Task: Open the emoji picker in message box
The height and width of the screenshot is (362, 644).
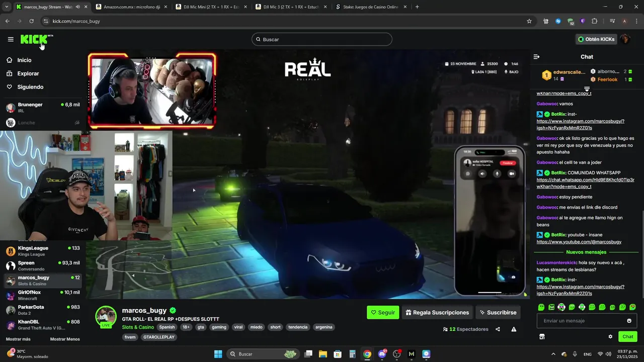Action: click(x=629, y=321)
